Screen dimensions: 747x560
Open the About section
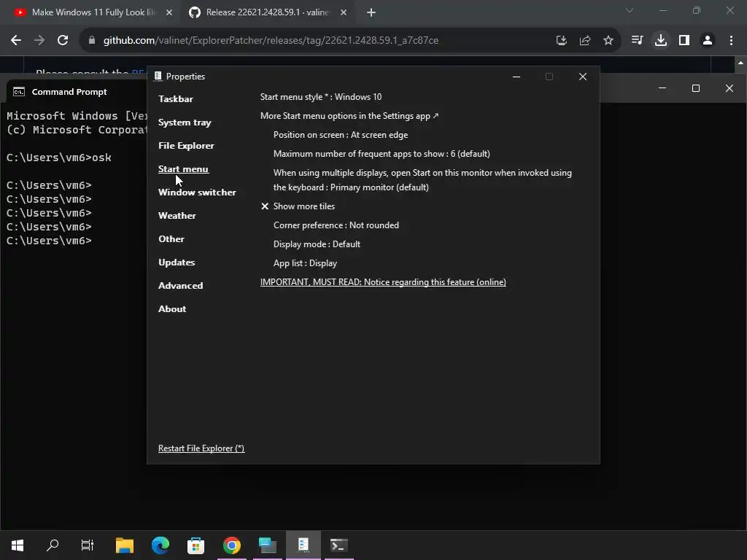pyautogui.click(x=172, y=309)
